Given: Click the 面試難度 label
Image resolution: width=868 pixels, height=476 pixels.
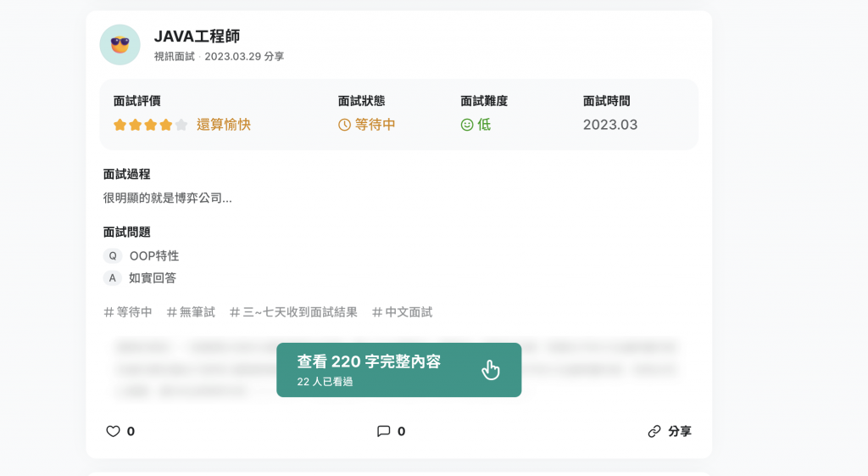Looking at the screenshot, I should 484,101.
